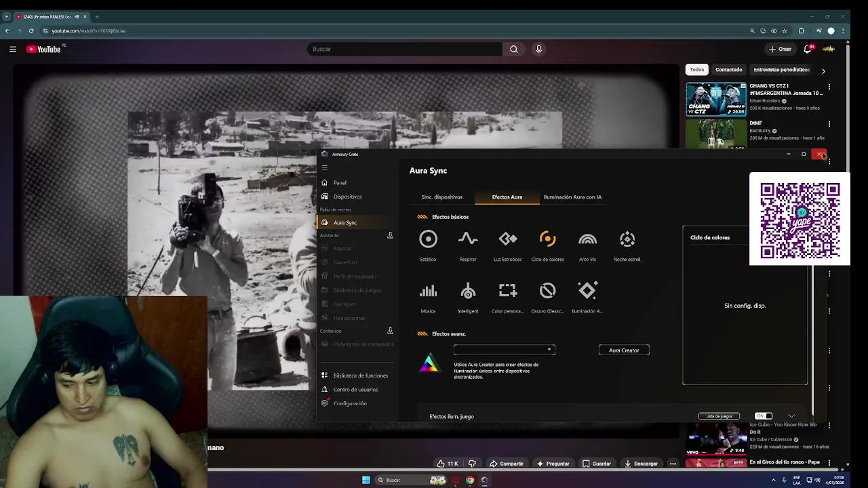
Task: Start YouTube voice search
Action: 539,49
